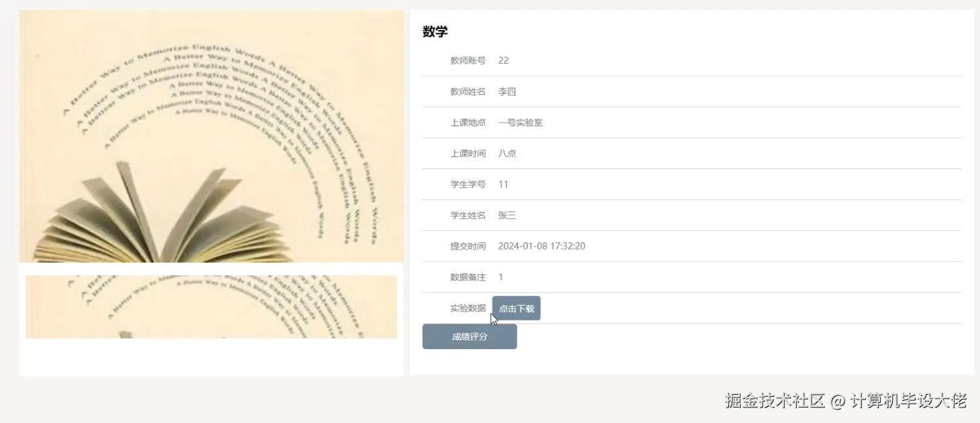Click the 学生姓名 field label
This screenshot has height=423, width=980.
[x=468, y=215]
